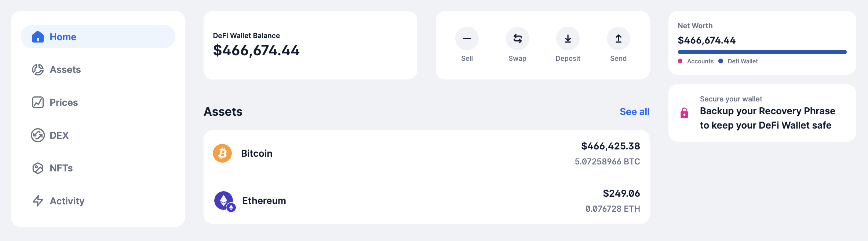
Task: Click the Swap arrows icon
Action: 517,38
